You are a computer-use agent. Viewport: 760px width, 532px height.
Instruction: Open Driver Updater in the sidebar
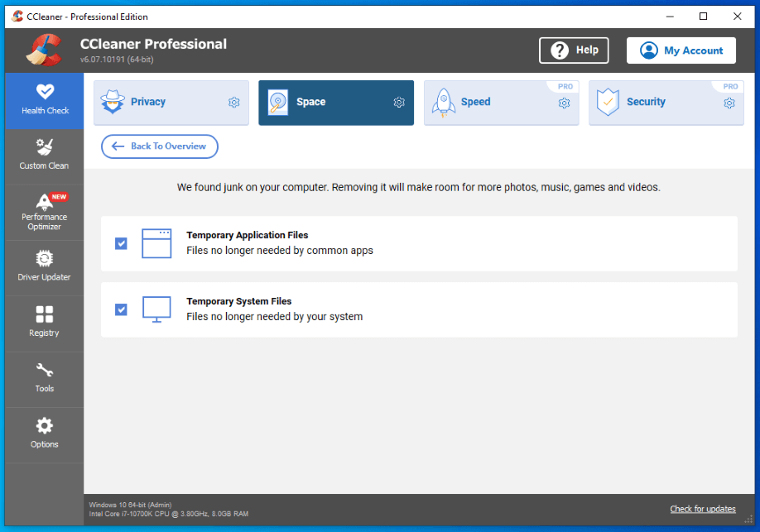[x=44, y=267]
